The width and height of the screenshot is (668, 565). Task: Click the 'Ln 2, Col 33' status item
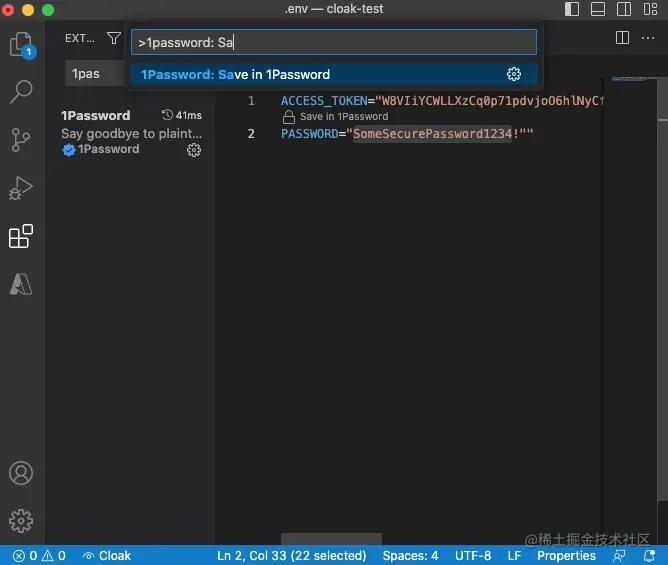292,556
